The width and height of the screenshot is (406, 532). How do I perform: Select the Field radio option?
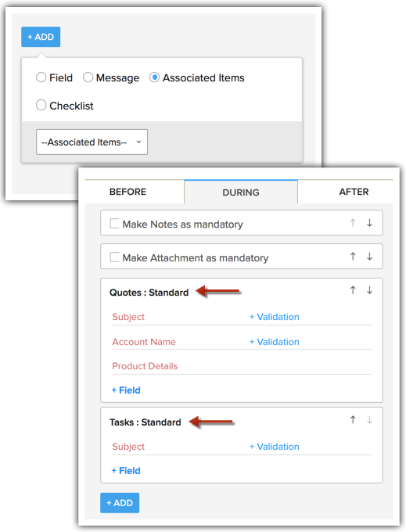pos(41,77)
